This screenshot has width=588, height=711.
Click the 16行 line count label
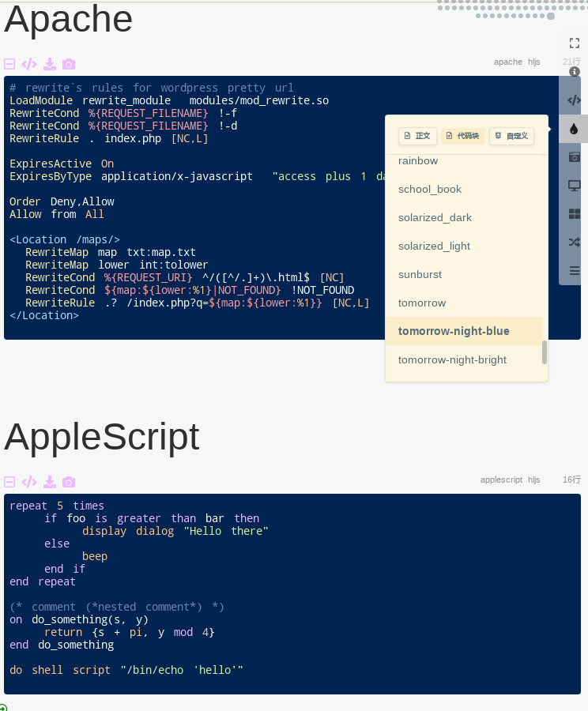point(571,480)
